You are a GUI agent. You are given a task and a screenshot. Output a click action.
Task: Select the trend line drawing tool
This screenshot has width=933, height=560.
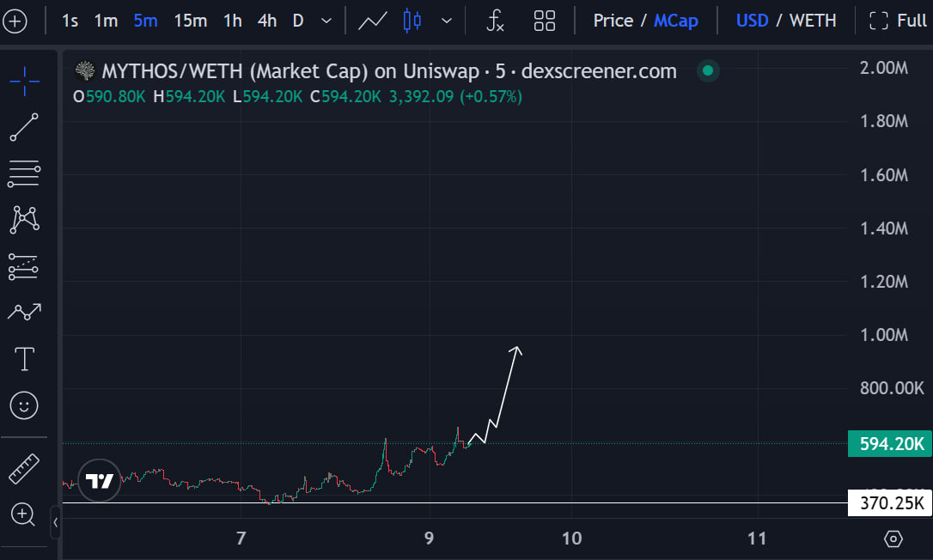point(24,127)
